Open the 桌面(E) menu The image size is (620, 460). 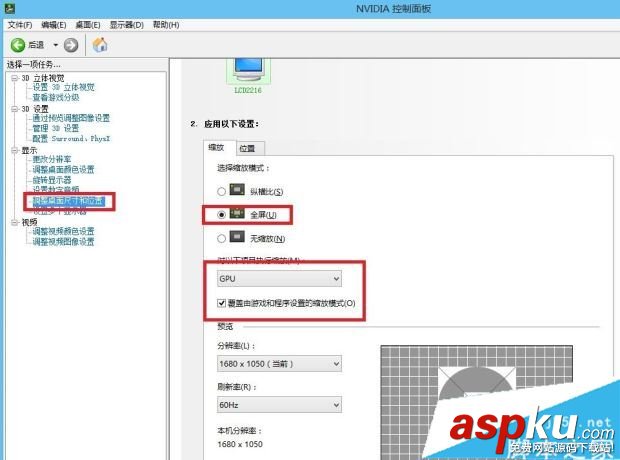point(87,25)
